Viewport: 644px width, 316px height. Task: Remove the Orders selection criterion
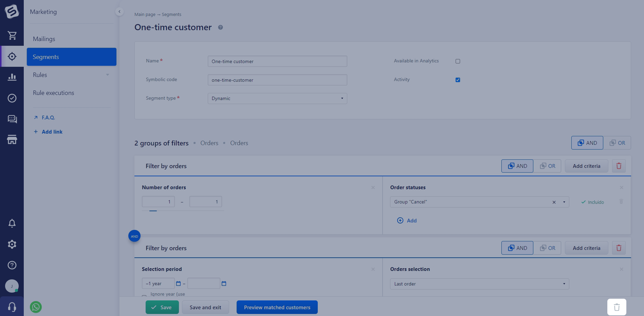(622, 269)
